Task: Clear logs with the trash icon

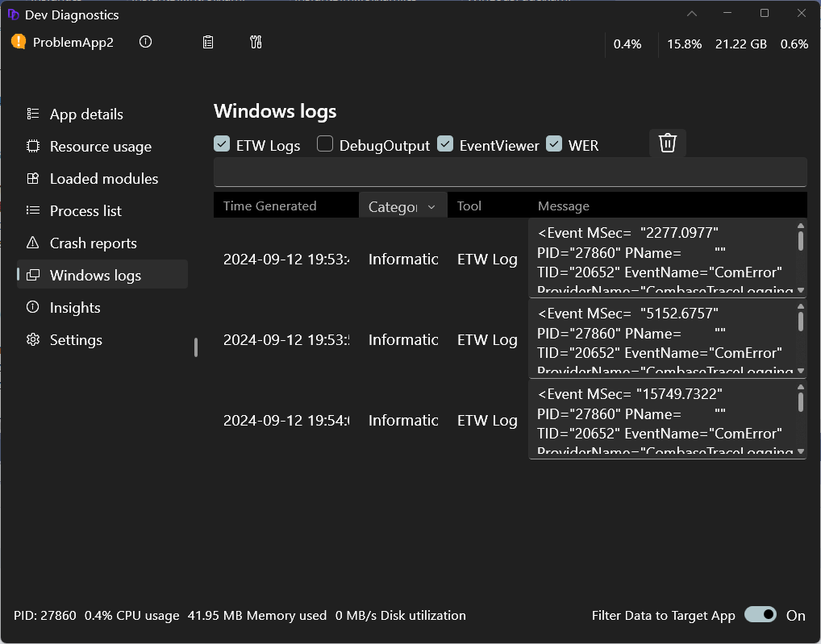Action: point(668,143)
